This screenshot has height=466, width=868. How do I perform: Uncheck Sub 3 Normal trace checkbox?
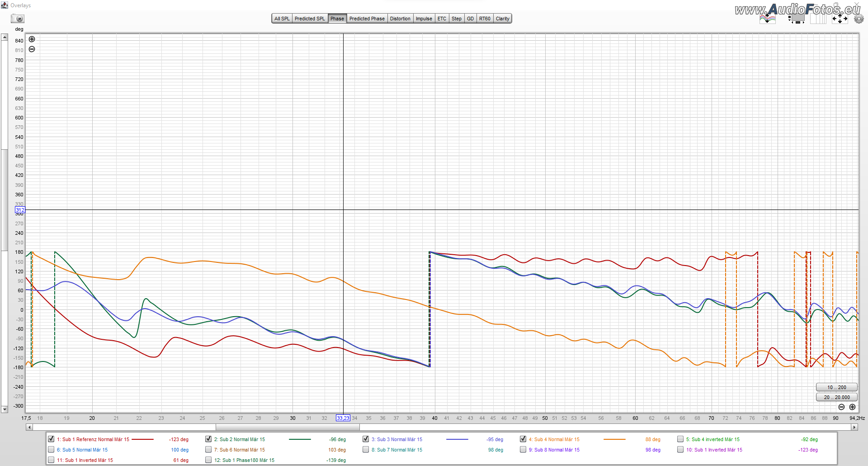[366, 439]
